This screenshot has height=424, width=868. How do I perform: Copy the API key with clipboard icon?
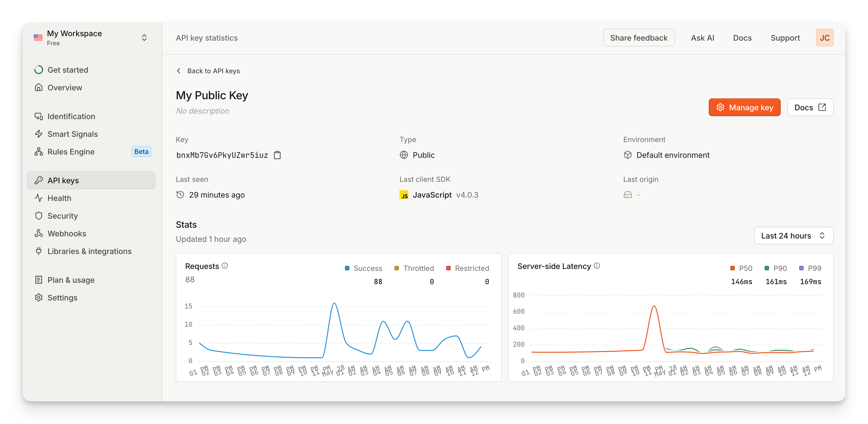[277, 155]
